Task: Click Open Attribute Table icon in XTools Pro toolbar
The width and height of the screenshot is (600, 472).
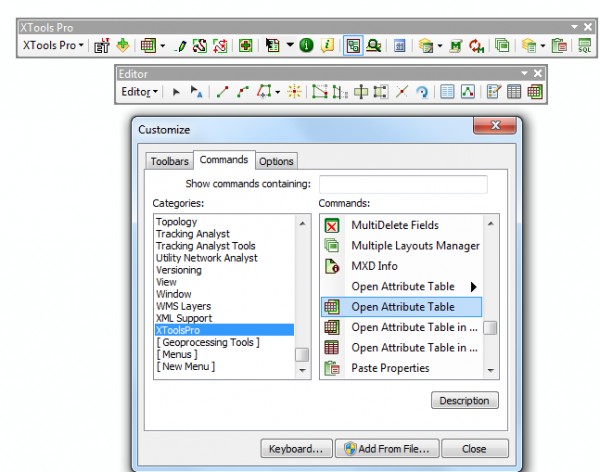Action: tap(148, 46)
